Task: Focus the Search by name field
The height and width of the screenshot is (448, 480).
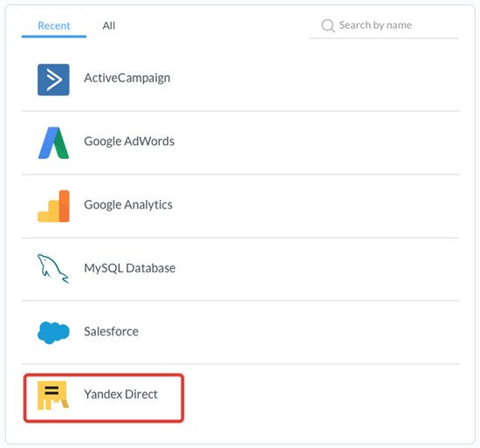Action: [384, 26]
